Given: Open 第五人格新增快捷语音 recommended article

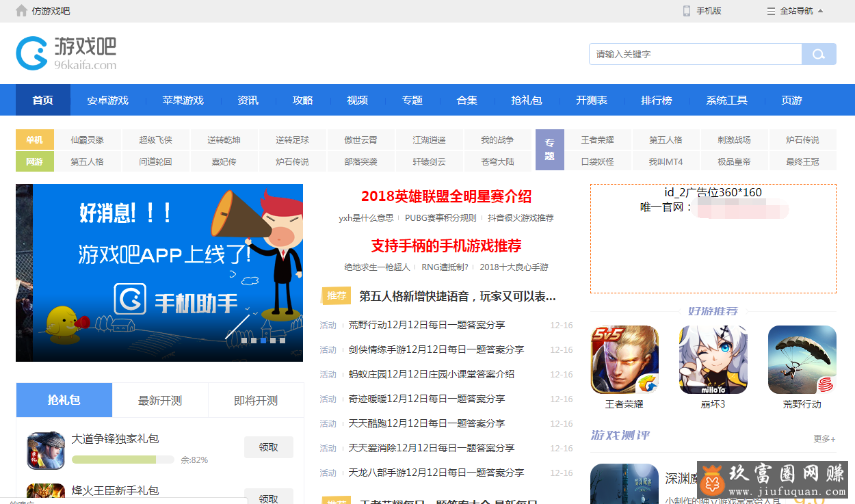Looking at the screenshot, I should pos(457,296).
